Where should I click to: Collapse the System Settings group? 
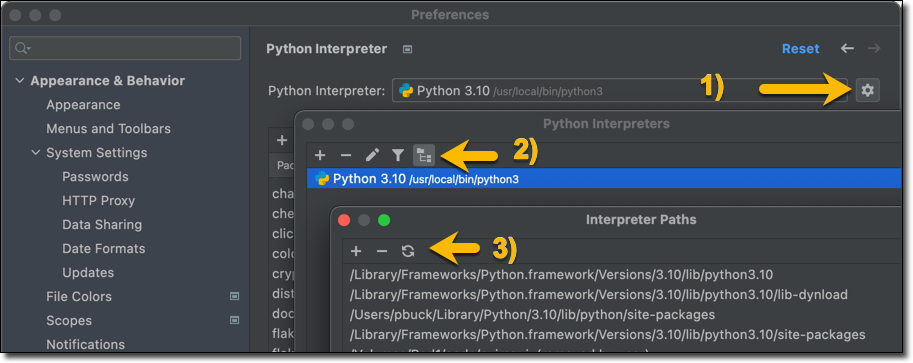point(36,153)
